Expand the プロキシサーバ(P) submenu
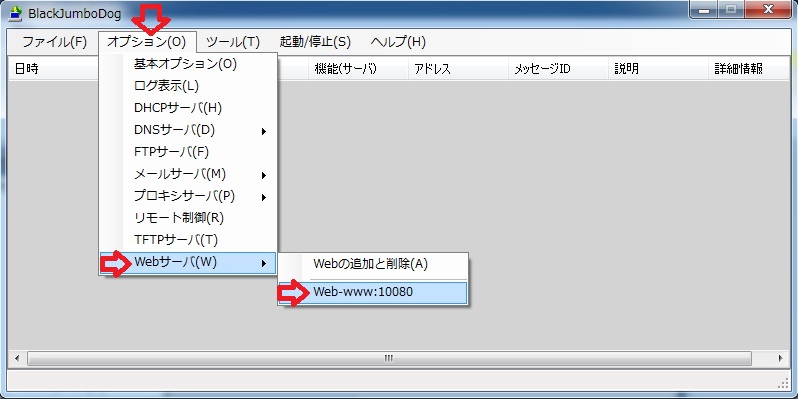This screenshot has height=399, width=798. [x=188, y=196]
